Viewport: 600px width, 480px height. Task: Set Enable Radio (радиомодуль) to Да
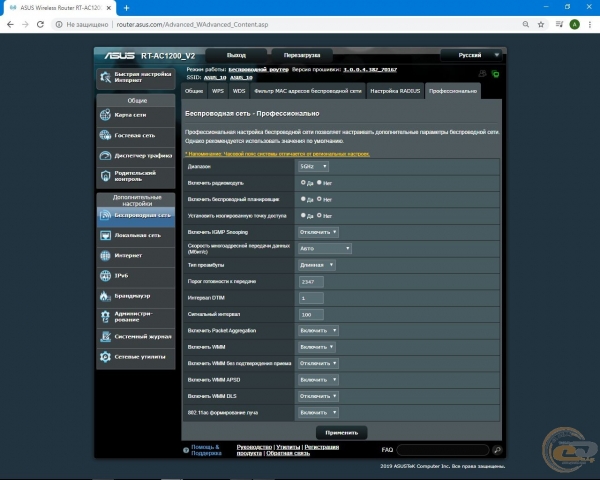303,183
